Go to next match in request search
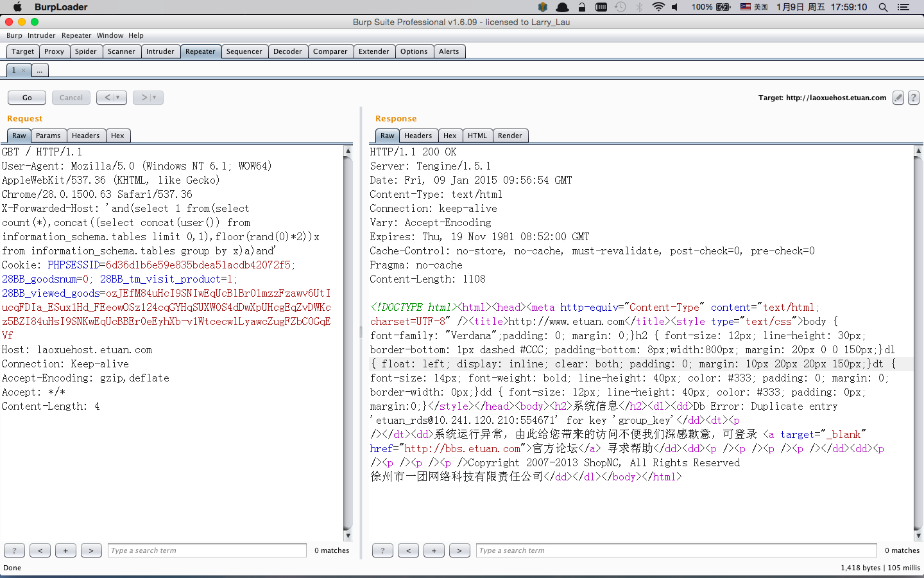924x578 pixels. pos(91,550)
